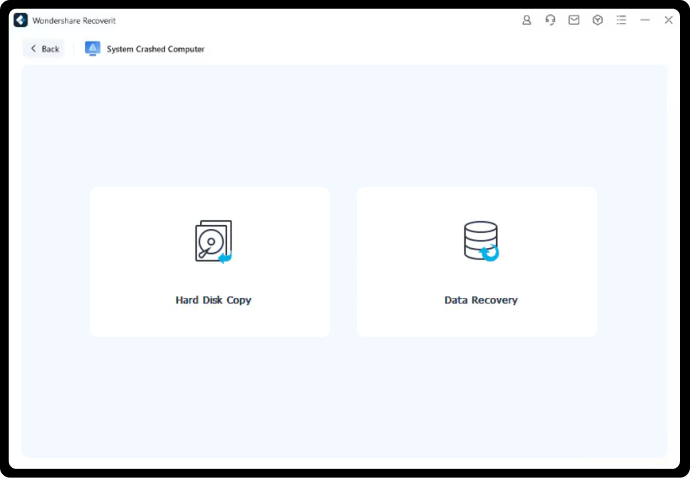Choose the Hard Disk Copy card
690x478 pixels.
(x=210, y=262)
